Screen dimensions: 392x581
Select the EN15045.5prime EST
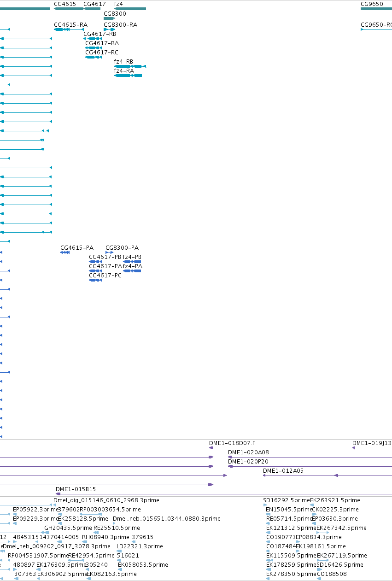(x=268, y=514)
